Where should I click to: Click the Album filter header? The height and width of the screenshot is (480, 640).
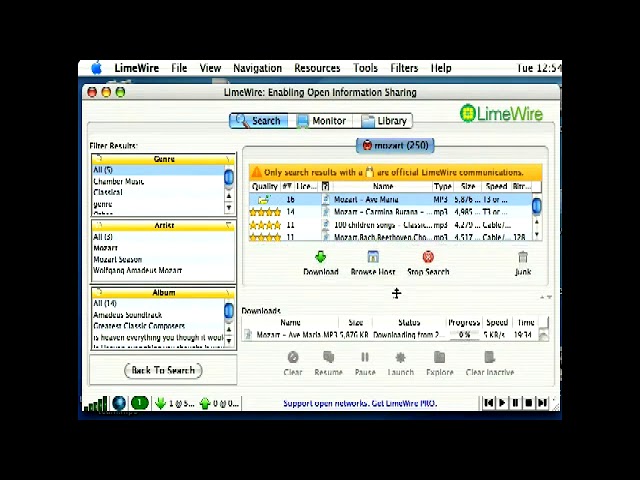click(164, 293)
